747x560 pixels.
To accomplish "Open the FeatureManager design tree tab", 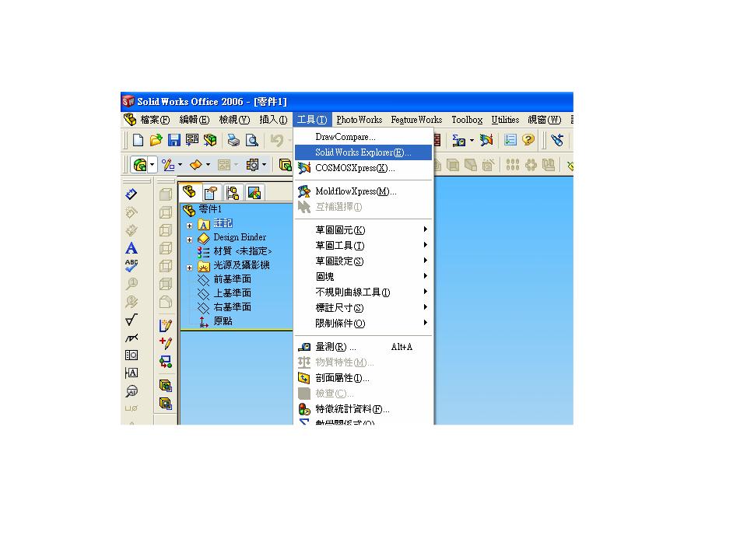I will click(190, 192).
